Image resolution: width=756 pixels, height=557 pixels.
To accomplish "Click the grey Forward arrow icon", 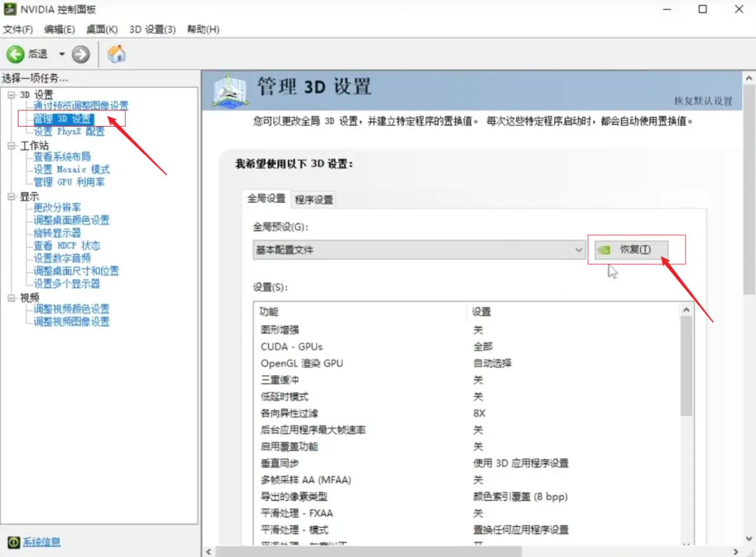I will point(81,54).
